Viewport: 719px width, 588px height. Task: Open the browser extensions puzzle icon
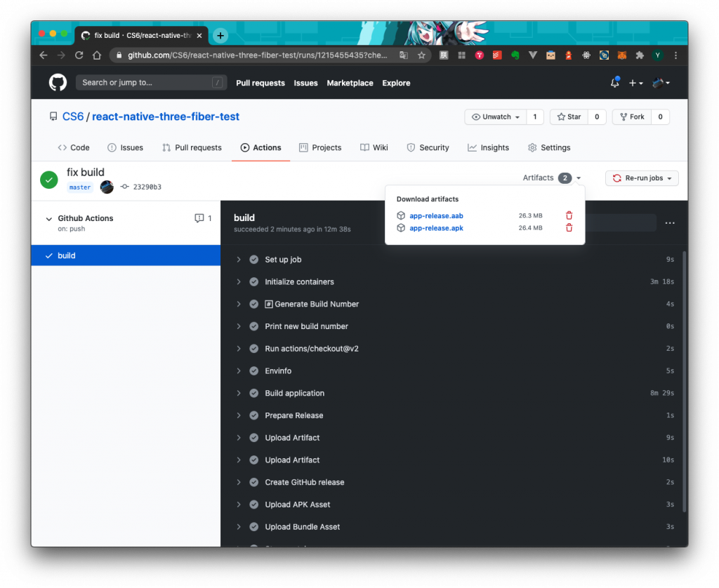(640, 55)
